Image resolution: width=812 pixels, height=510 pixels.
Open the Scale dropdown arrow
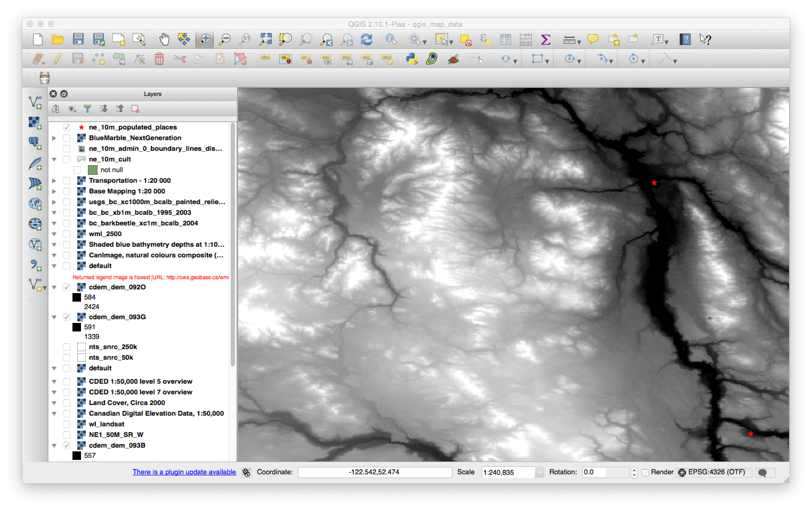coord(539,472)
